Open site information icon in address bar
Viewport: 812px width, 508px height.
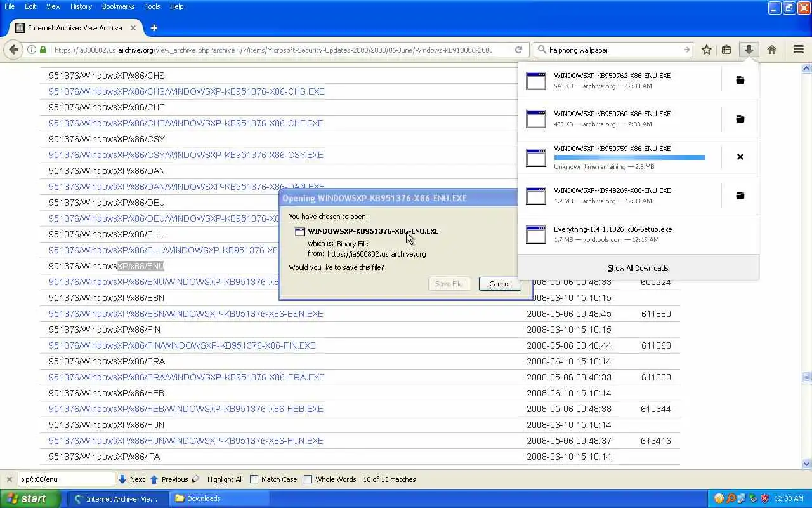(x=31, y=50)
